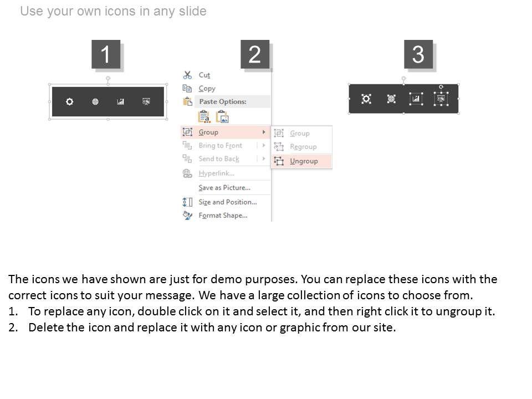Choose the Keep Text Only paste icon
532x399 pixels.
(204, 117)
